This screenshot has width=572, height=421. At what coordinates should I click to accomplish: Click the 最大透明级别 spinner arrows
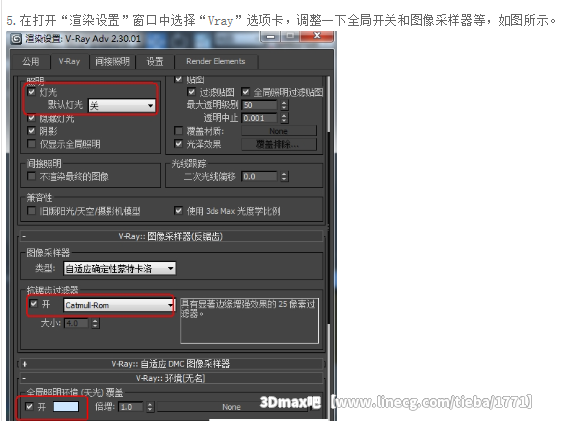(x=284, y=105)
